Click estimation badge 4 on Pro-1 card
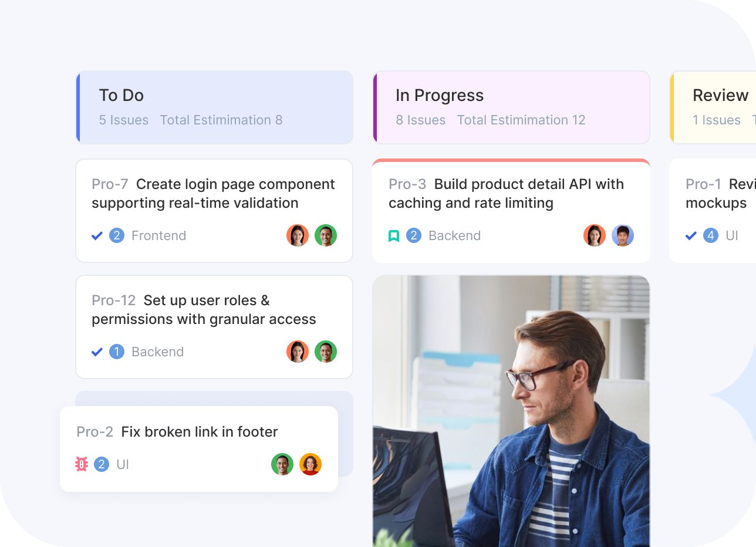Screen dimensions: 756x547 711,236
